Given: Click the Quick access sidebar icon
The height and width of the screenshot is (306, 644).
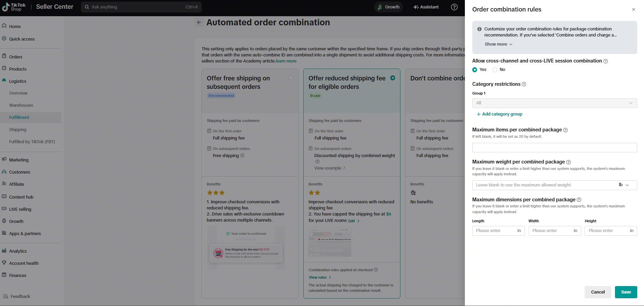Looking at the screenshot, I should [4, 39].
